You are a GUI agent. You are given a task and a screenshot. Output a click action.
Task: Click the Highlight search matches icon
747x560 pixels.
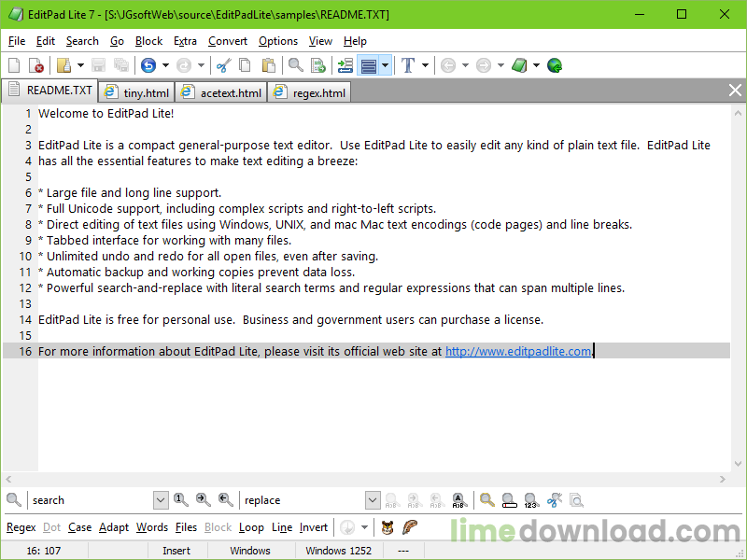pos(486,500)
